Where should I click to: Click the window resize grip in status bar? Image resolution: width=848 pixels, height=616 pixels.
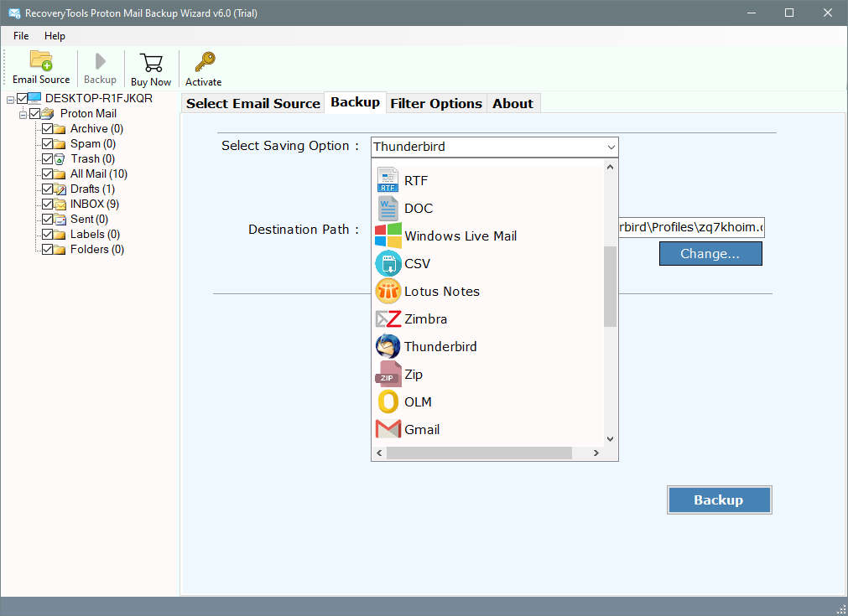(841, 609)
